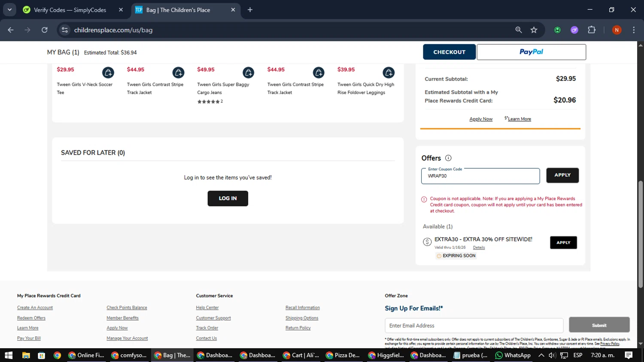
Task: Apply the entered WRAP30 coupon code
Action: [562, 175]
